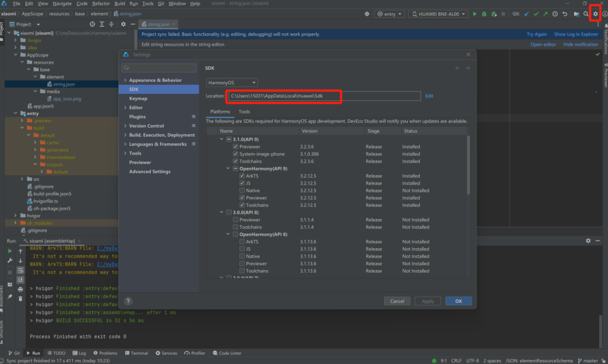Click the print icon in Run panel
Image resolution: width=608 pixels, height=364 pixels.
[x=20, y=287]
